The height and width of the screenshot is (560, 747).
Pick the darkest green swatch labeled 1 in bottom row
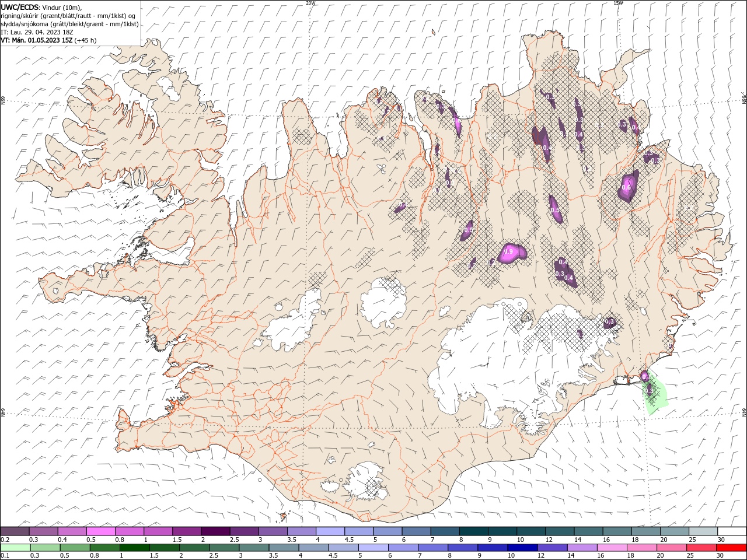134,548
